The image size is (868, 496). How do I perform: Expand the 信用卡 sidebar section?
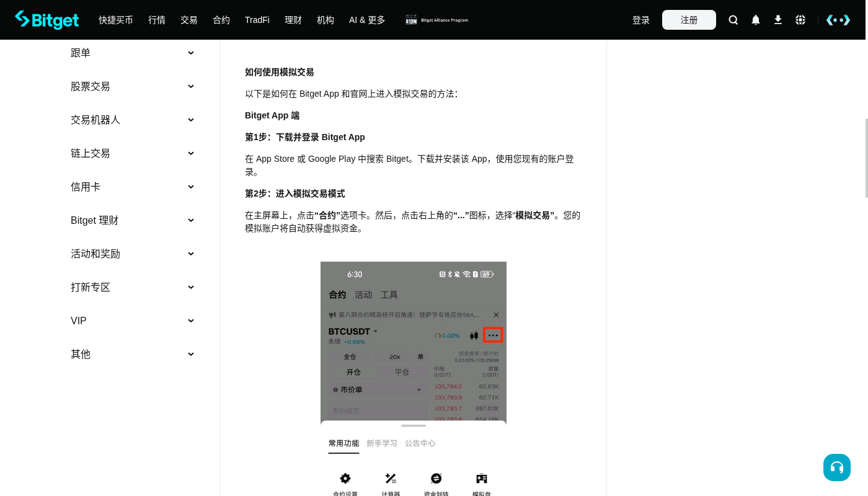(x=133, y=187)
